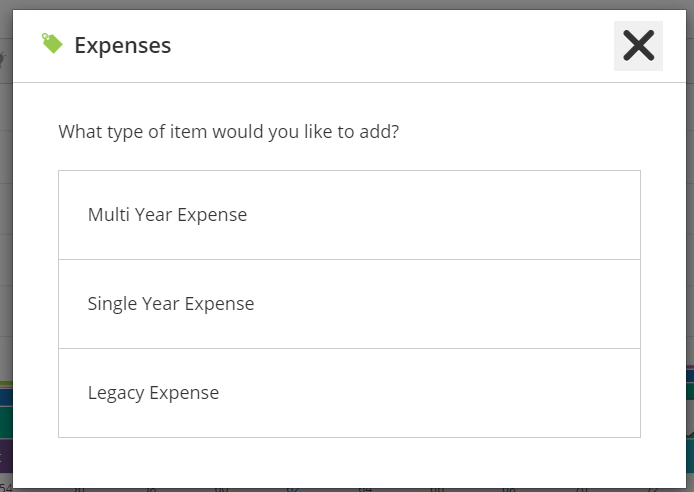Close the Expenses dialog with the X
Viewport: 694px width, 492px height.
[638, 46]
